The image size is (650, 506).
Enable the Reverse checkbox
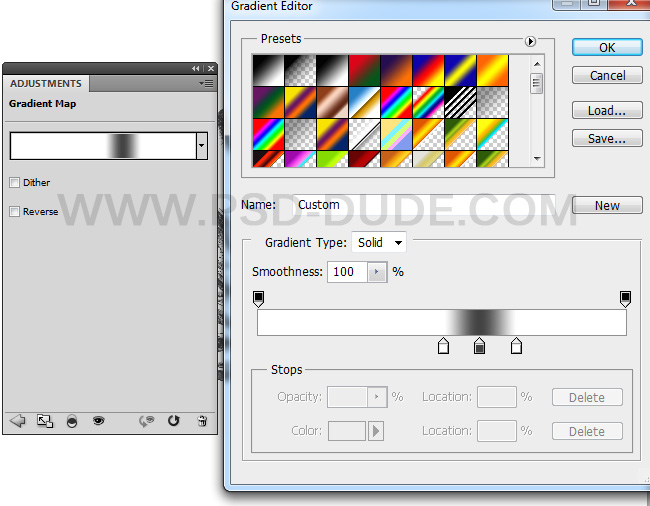pyautogui.click(x=15, y=211)
